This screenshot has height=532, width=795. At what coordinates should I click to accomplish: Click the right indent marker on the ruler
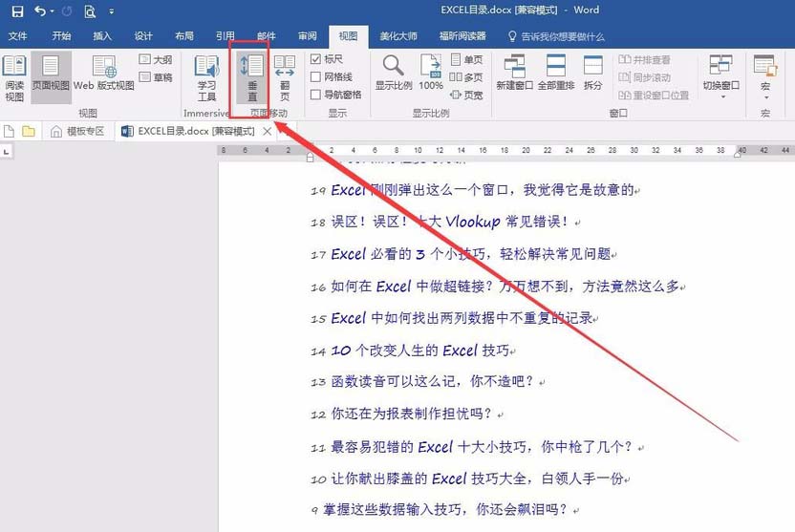click(738, 154)
